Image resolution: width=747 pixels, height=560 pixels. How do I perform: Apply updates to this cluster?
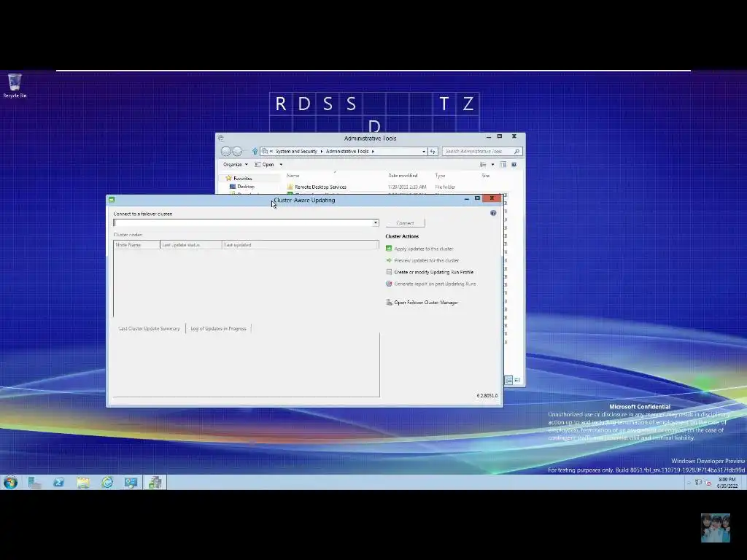[424, 249]
